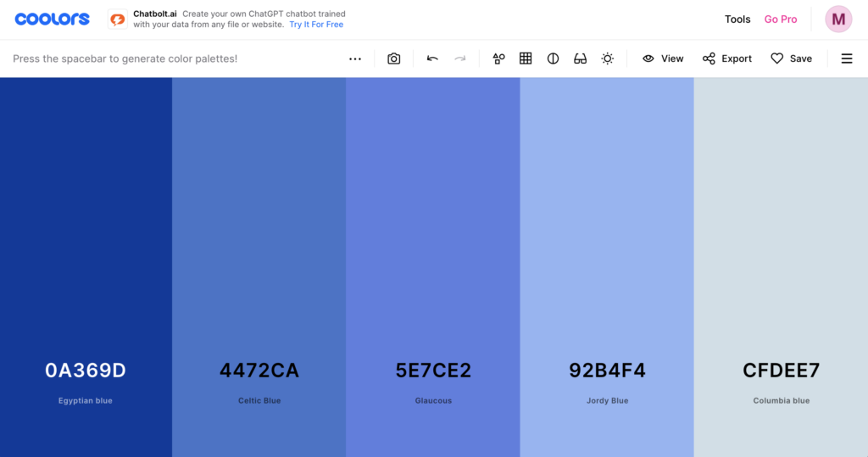This screenshot has height=457, width=868.
Task: Open the three-dots more options menu
Action: (355, 59)
